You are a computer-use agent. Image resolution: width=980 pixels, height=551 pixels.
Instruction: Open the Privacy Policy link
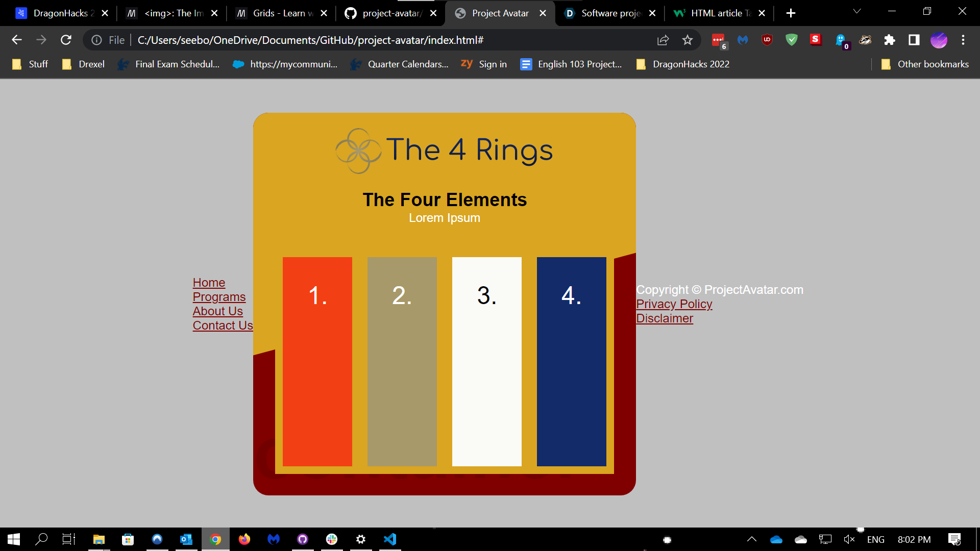(x=674, y=304)
